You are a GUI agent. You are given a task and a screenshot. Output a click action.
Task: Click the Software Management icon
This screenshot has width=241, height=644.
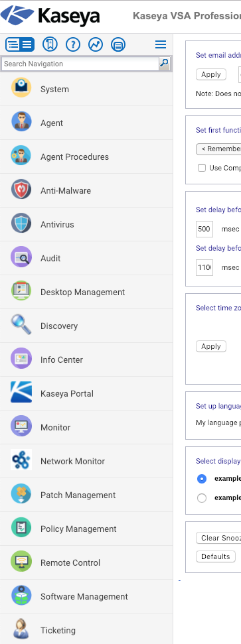click(21, 595)
